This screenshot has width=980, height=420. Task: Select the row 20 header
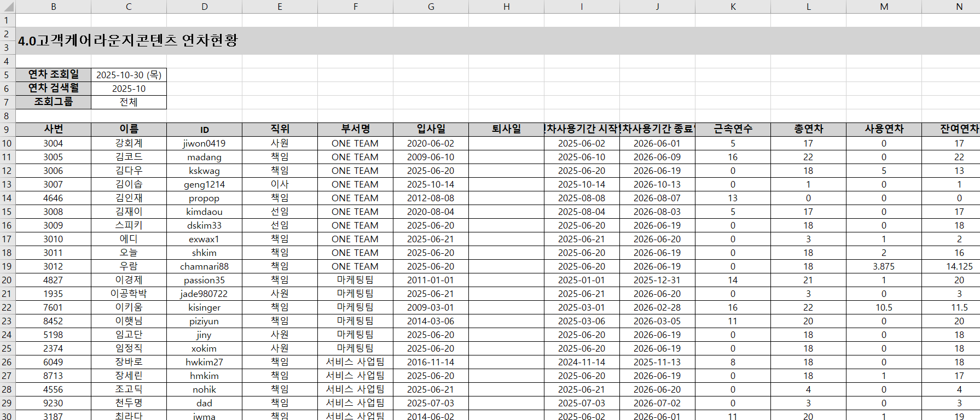click(7, 280)
